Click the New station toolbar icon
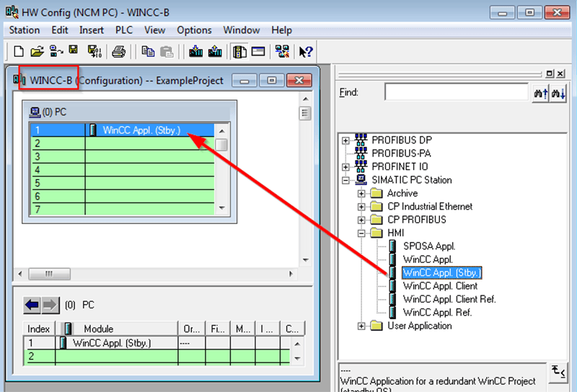Image resolution: width=577 pixels, height=392 pixels. pyautogui.click(x=19, y=51)
